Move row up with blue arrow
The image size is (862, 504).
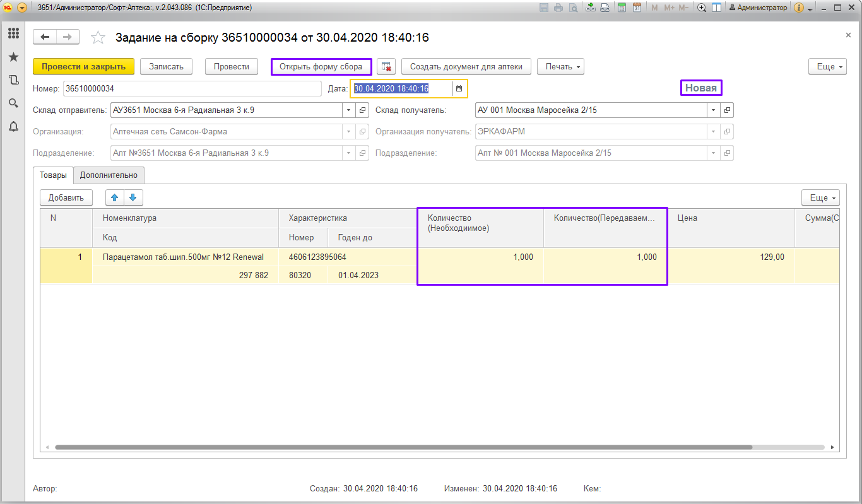point(114,197)
